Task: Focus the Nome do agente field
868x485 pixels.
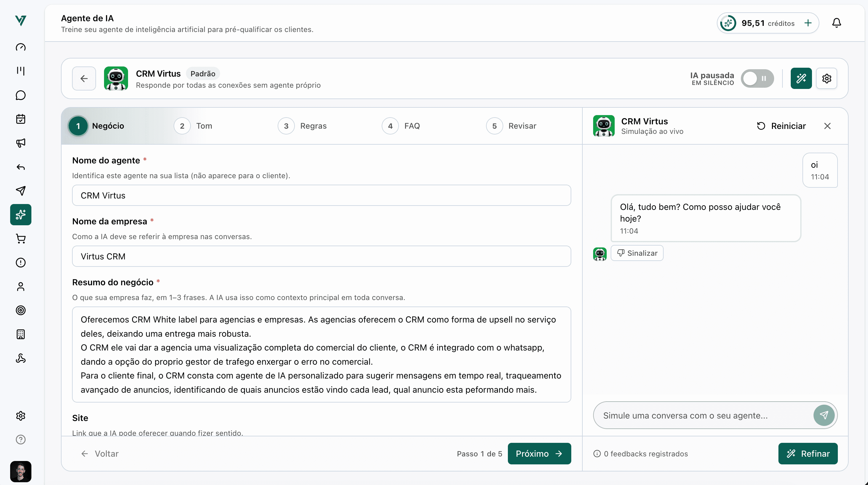Action: pyautogui.click(x=321, y=195)
